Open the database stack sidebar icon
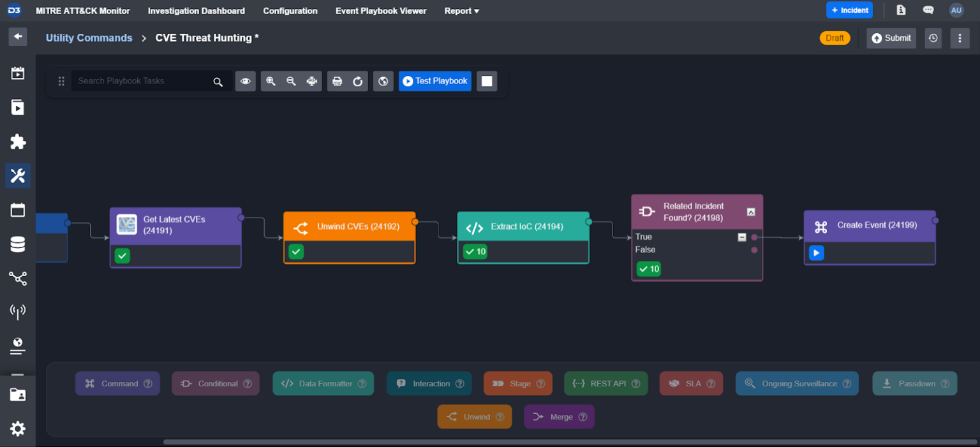 [18, 244]
